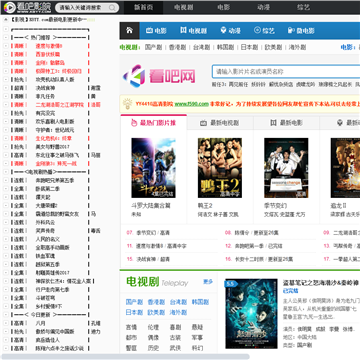Click the 看吧网 movie name search field
The height and width of the screenshot is (360, 360).
click(286, 71)
